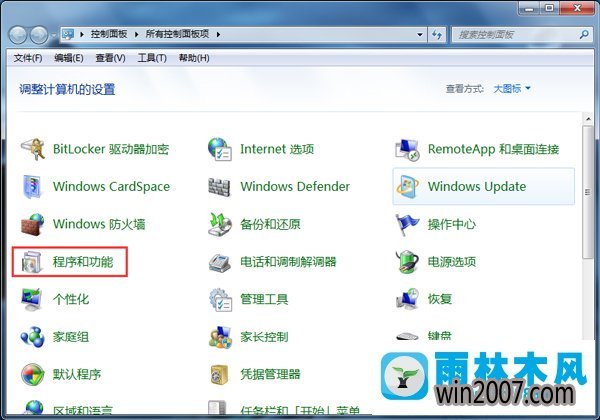600x420 pixels.
Task: Click the search magnifier icon
Action: 584,35
